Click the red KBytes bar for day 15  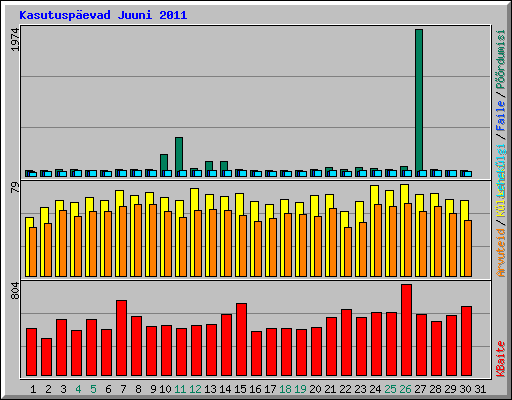[x=241, y=340]
